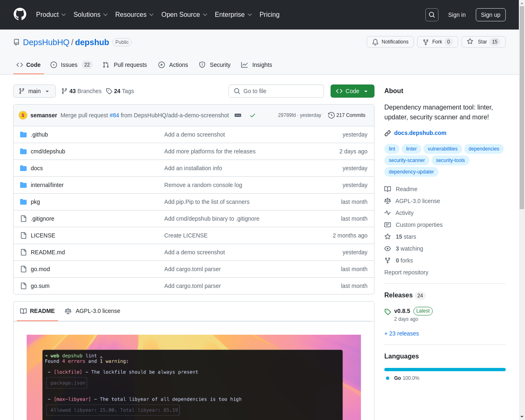Select the README tab
This screenshot has height=420, width=525.
pos(37,311)
